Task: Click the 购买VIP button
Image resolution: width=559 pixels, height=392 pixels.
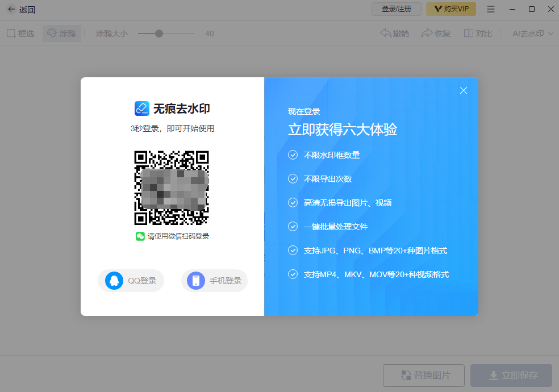Action: 450,9
